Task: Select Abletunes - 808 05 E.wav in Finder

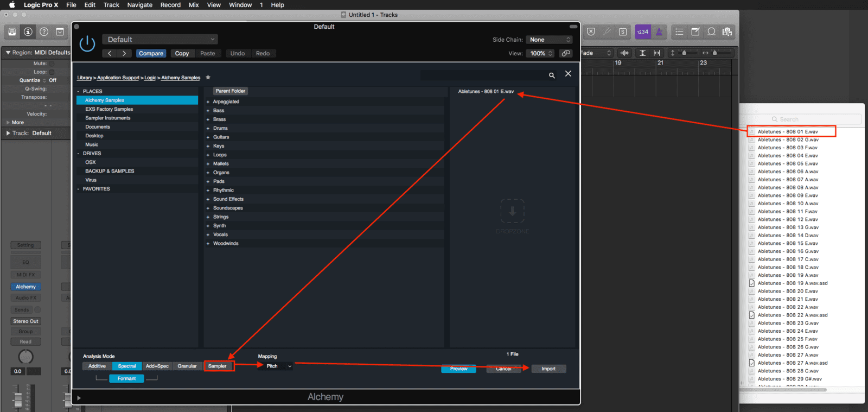Action: [x=787, y=163]
